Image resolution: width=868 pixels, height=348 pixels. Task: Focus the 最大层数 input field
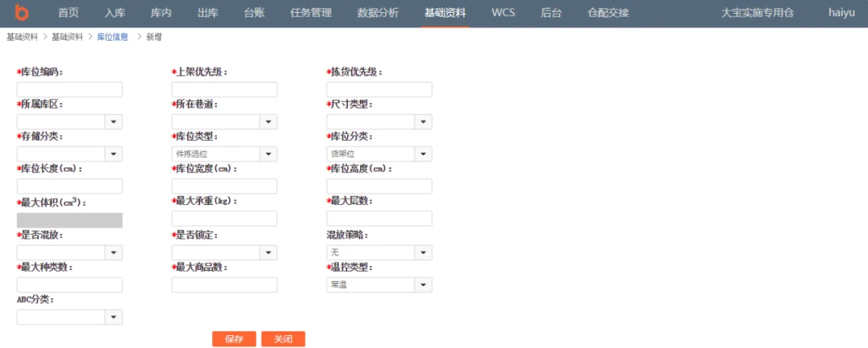coord(379,219)
